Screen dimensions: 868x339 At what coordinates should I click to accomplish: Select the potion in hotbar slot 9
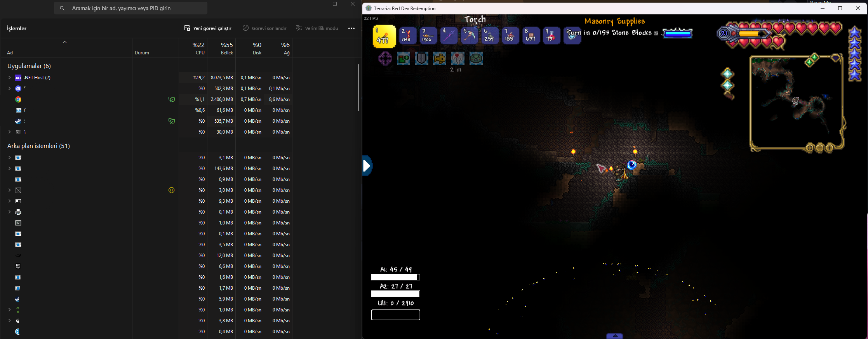click(x=551, y=36)
